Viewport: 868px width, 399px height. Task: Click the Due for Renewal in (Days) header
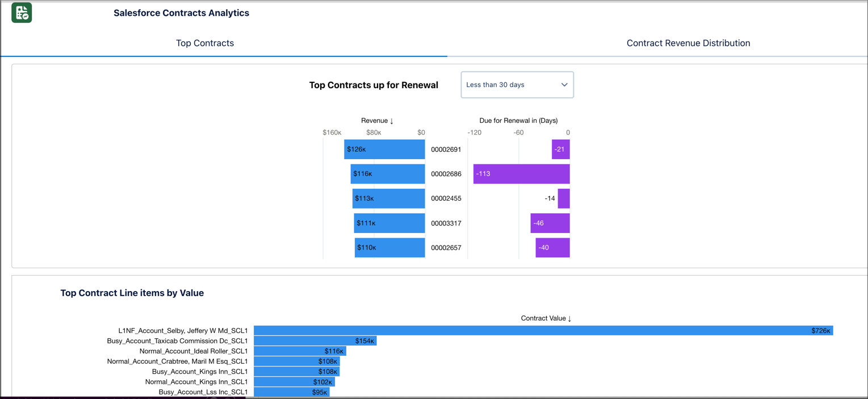(x=518, y=120)
